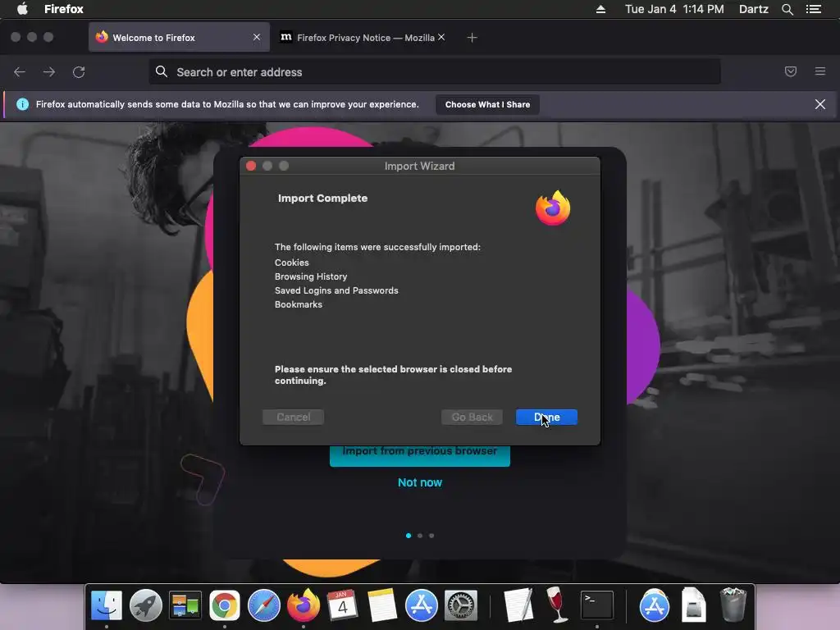Open Finder from the Dock
Screen dimensions: 840x630
click(107, 605)
